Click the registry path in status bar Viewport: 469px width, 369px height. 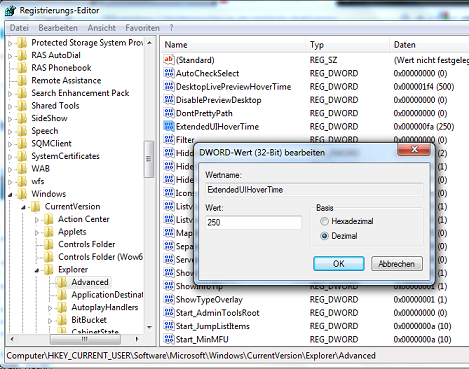tap(191, 356)
